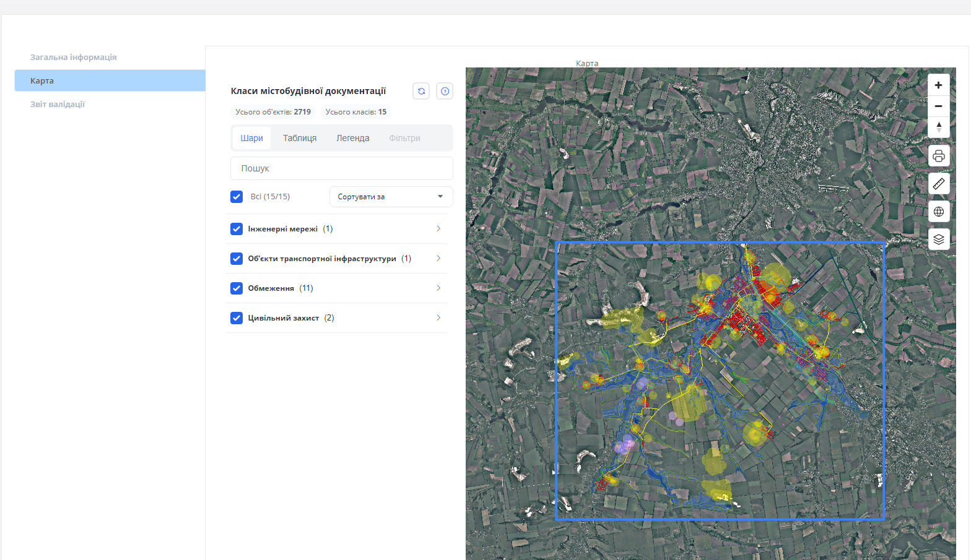Click the globe basemap icon

point(938,212)
